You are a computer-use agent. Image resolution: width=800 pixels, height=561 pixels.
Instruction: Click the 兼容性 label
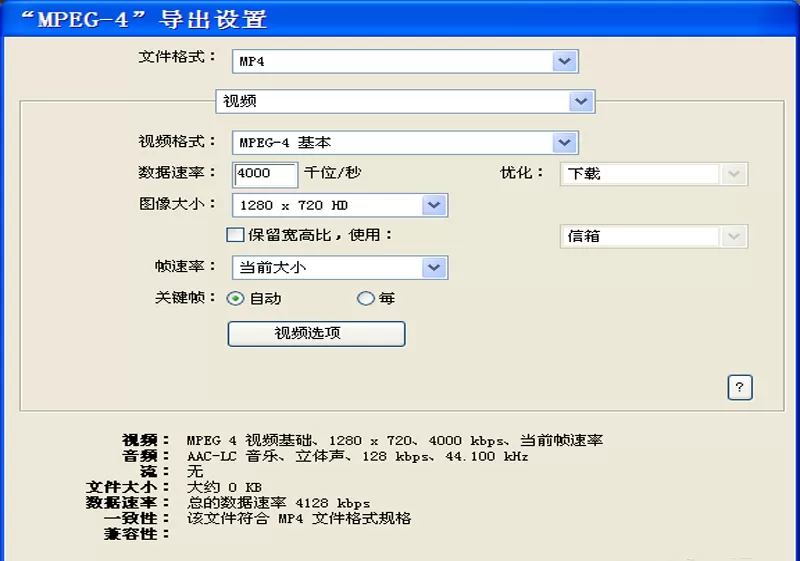(137, 534)
